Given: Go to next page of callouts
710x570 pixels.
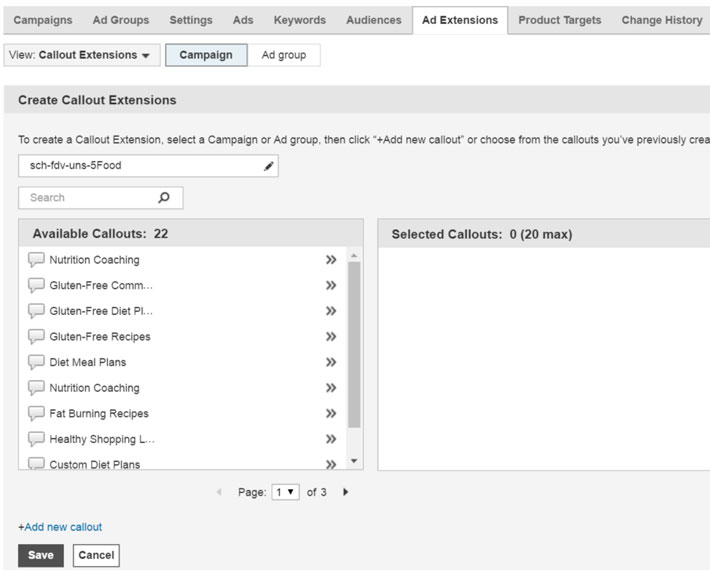Looking at the screenshot, I should point(345,492).
